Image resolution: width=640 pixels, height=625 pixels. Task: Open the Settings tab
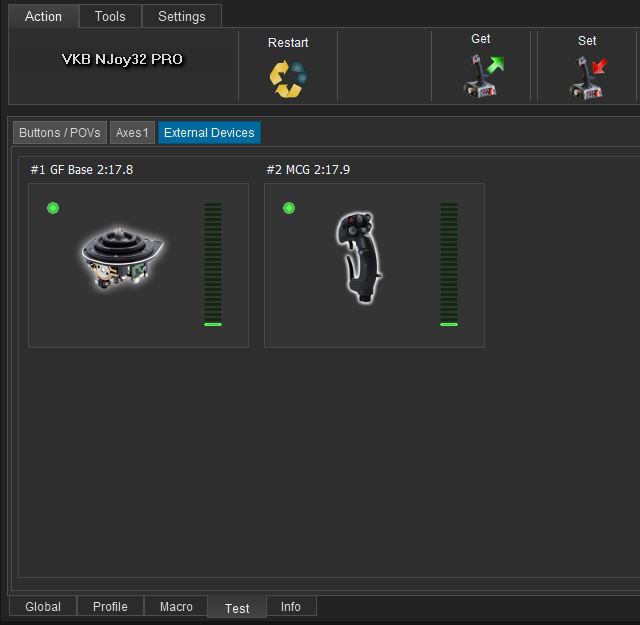(181, 16)
